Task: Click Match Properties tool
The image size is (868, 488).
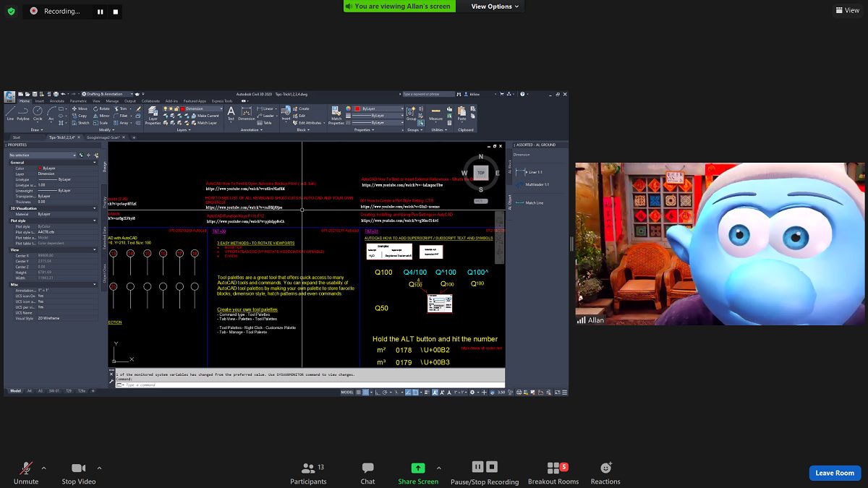Action: coord(336,116)
